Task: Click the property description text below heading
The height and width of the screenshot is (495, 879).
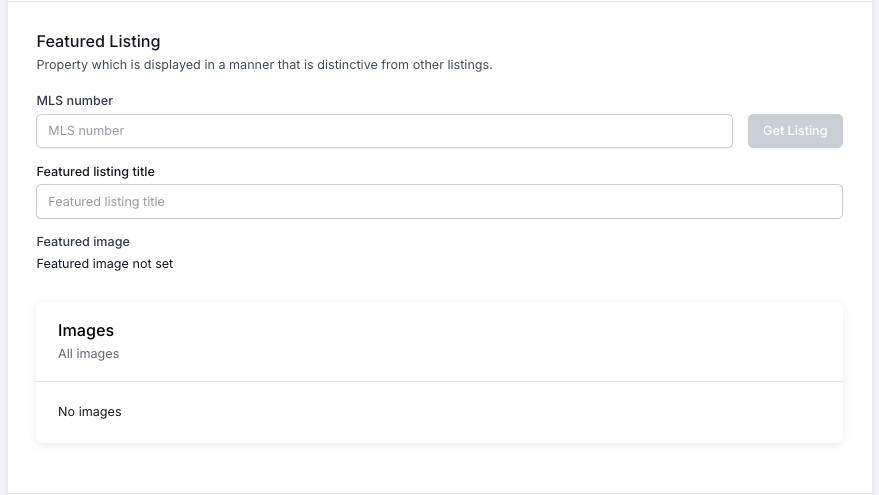Action: pyautogui.click(x=264, y=65)
